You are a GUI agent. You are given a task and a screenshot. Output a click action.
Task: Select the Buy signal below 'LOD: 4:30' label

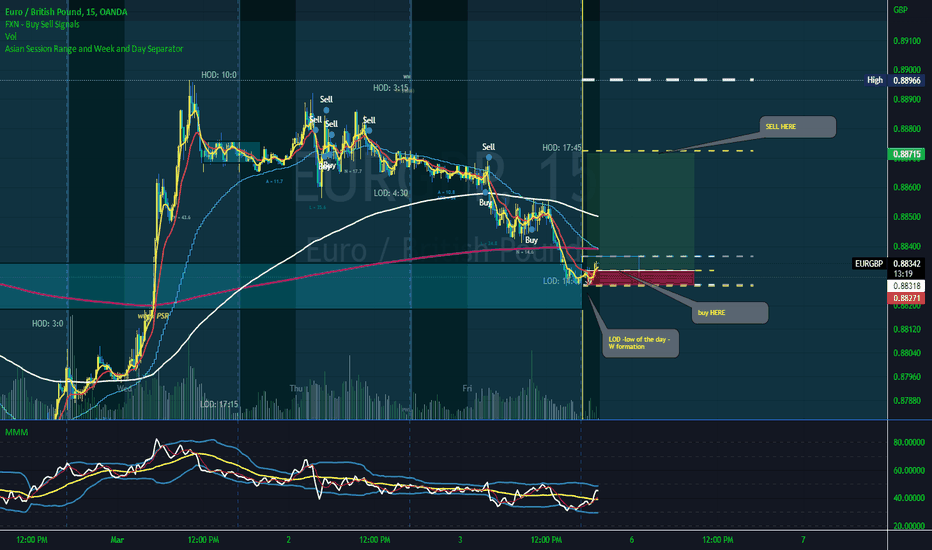coord(486,203)
